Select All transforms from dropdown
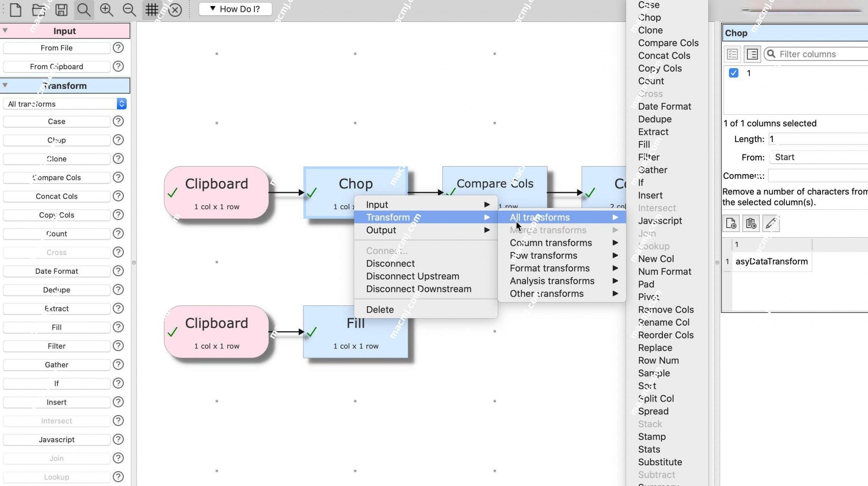 (x=539, y=217)
